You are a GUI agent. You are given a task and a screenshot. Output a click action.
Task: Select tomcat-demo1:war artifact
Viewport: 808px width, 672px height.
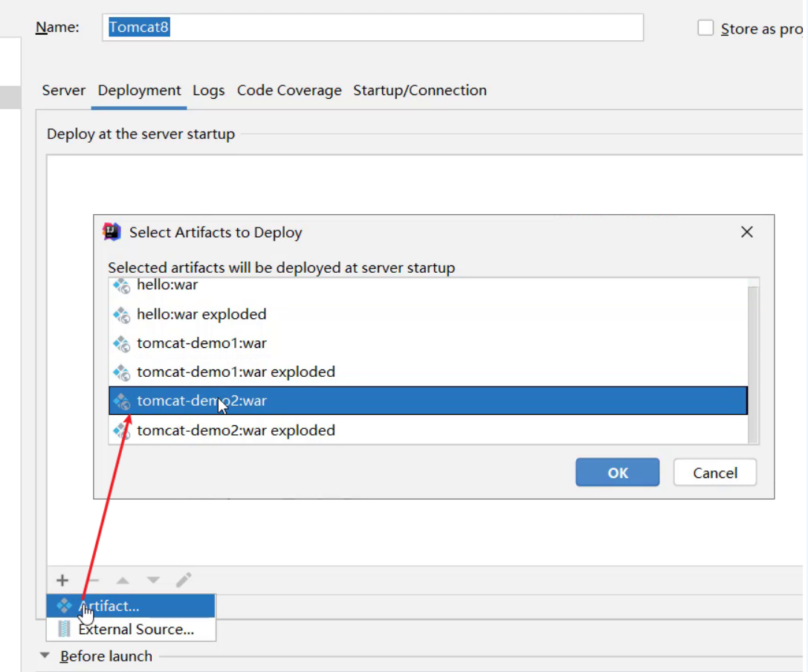point(428,343)
